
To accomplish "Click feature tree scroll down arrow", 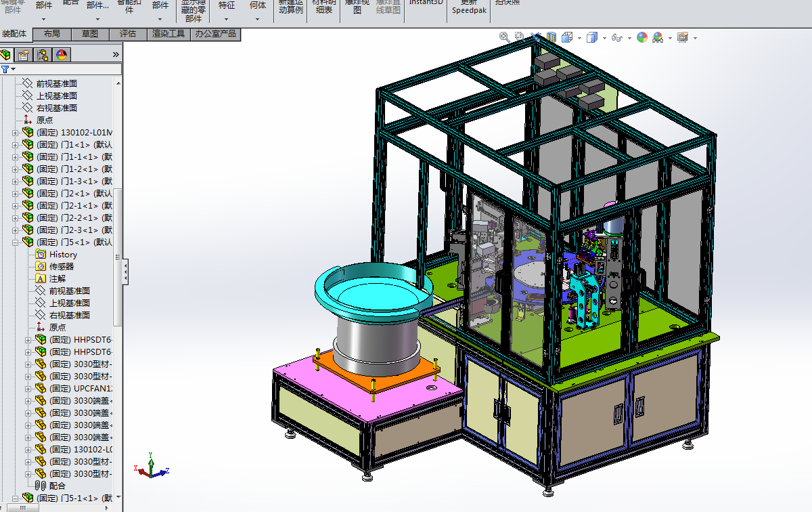I will pos(118,498).
